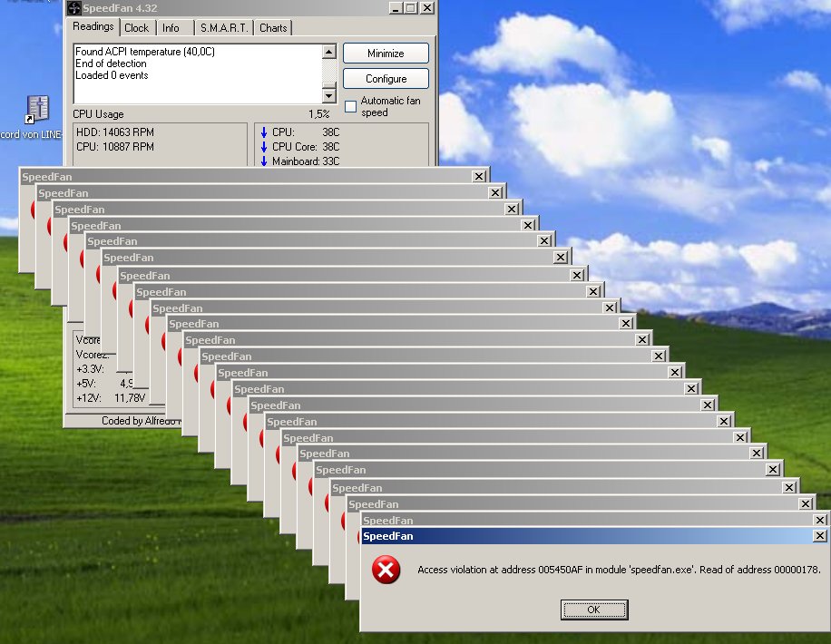831x644 pixels.
Task: Click the 'Loaded 0 events' log line
Action: 112,74
